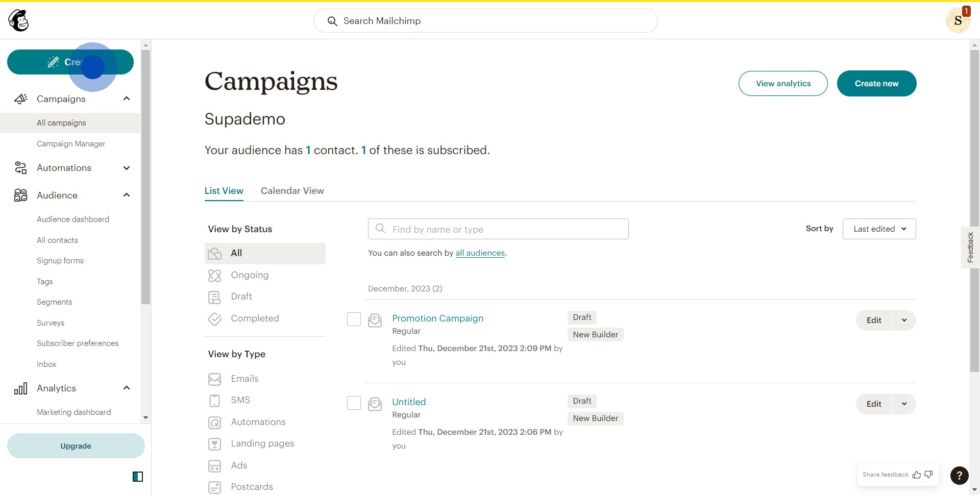Open the help question mark icon
The height and width of the screenshot is (495, 980).
tap(959, 476)
